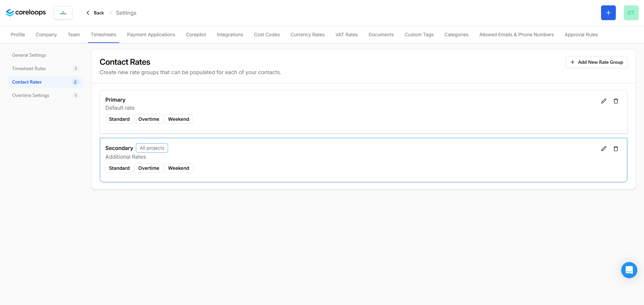Switch to the Custom Tags tab
The height and width of the screenshot is (305, 644).
pos(419,35)
